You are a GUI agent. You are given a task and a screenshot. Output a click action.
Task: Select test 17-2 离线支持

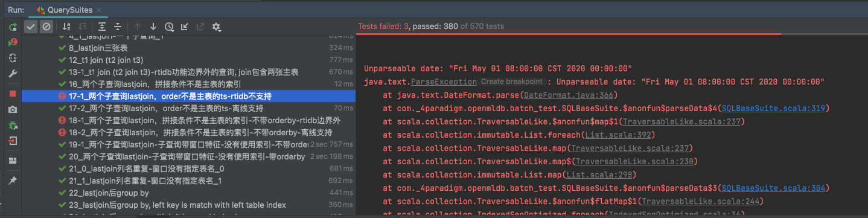pyautogui.click(x=188, y=108)
